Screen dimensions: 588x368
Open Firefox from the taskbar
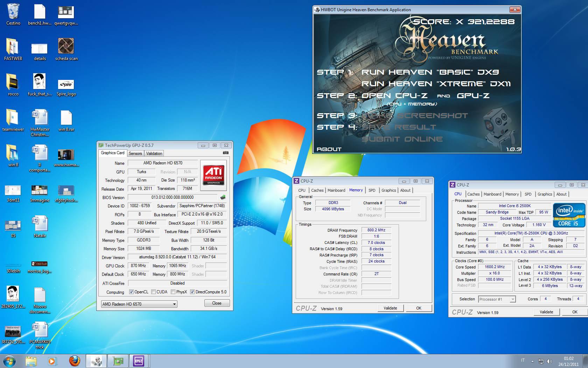tap(74, 361)
